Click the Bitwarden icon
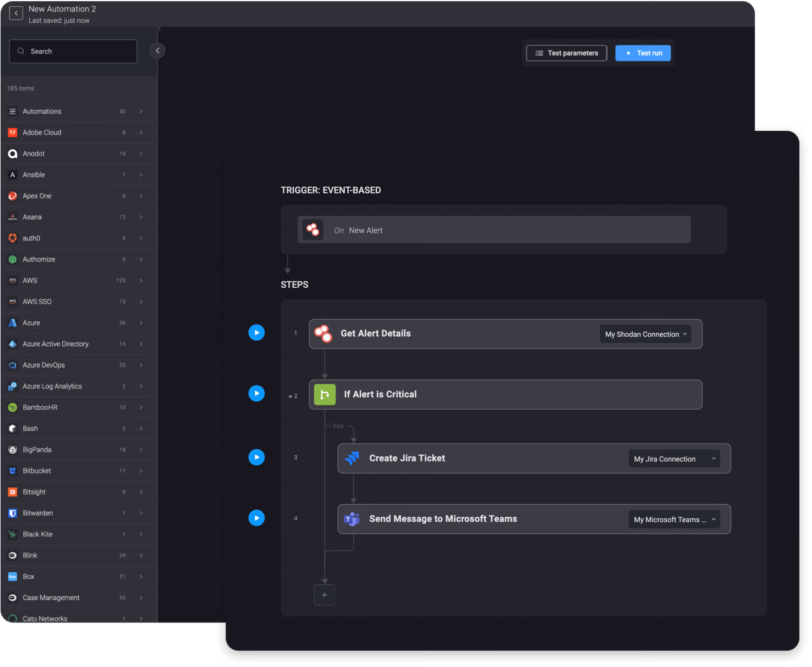Screen dimensions: 812x667 [13, 513]
